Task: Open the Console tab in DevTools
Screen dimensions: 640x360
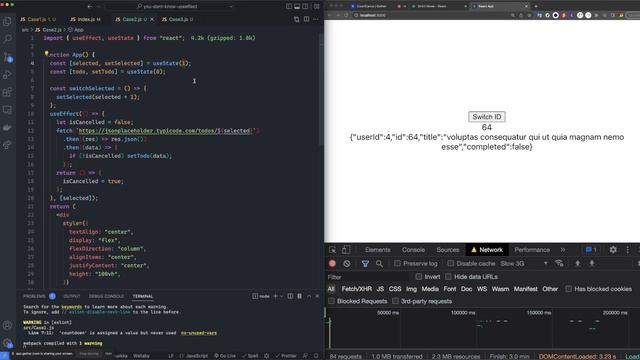Action: (413, 250)
